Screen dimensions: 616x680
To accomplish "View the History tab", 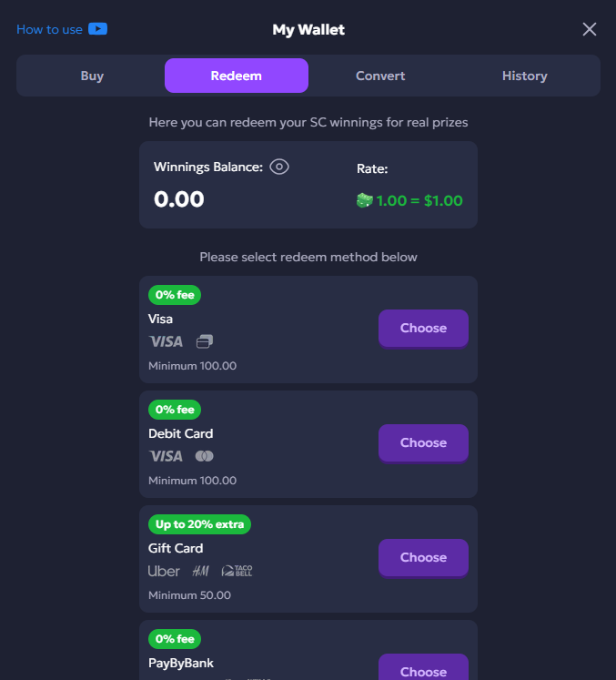I will [524, 76].
